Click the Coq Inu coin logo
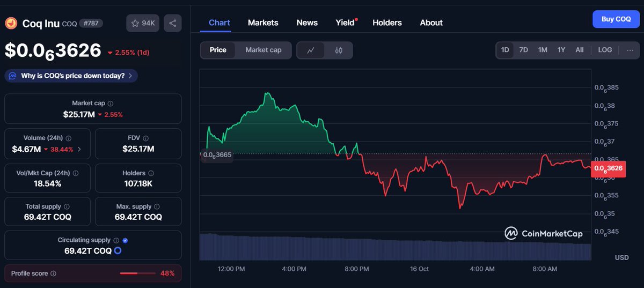Viewport: 644px width, 288px height. click(11, 23)
